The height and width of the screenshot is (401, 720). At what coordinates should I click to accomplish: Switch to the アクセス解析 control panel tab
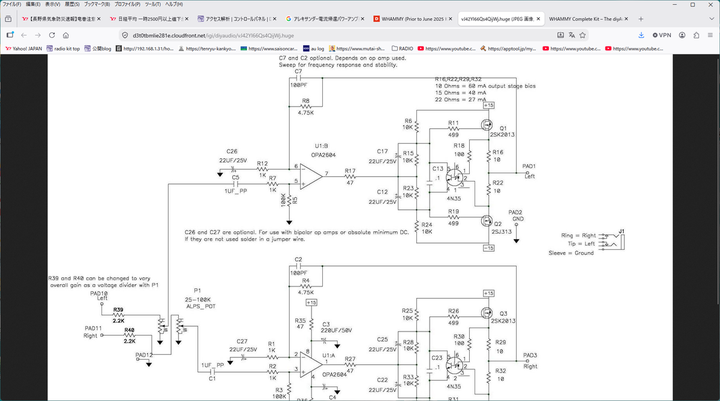(x=235, y=19)
